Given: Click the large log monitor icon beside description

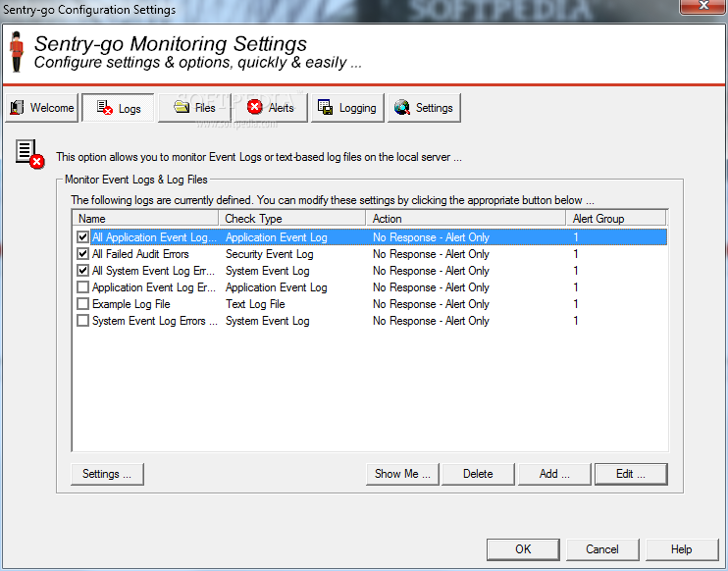Looking at the screenshot, I should tap(29, 154).
